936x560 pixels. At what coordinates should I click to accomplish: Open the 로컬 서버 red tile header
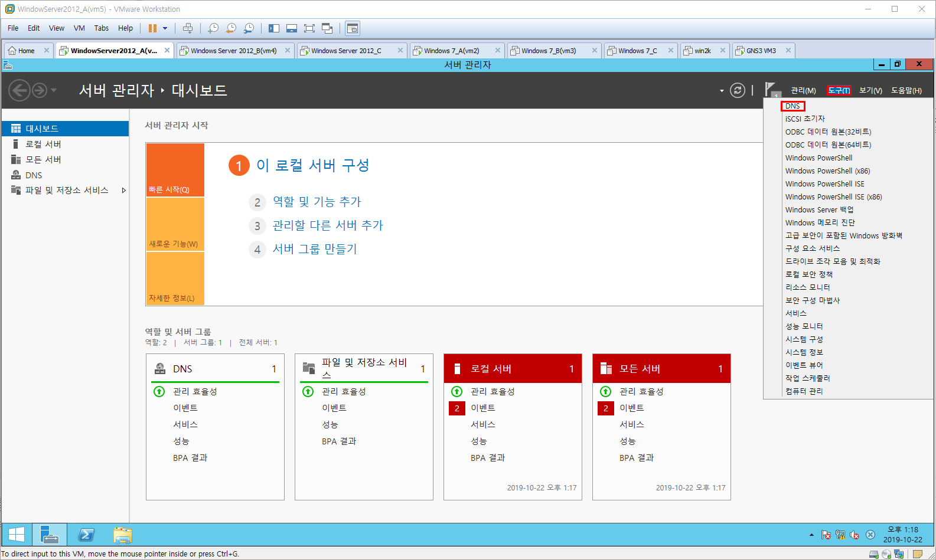click(x=513, y=369)
